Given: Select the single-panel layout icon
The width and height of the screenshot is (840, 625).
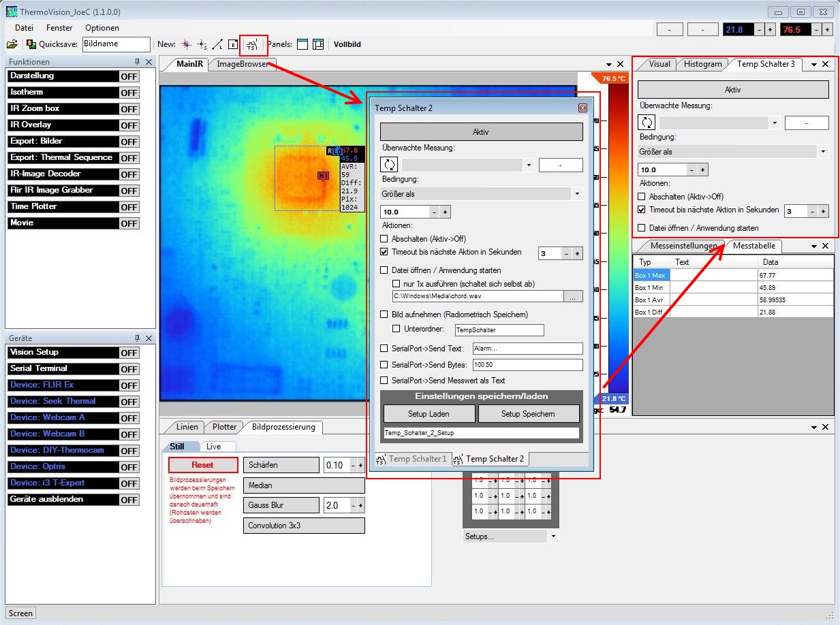Looking at the screenshot, I should tap(302, 44).
